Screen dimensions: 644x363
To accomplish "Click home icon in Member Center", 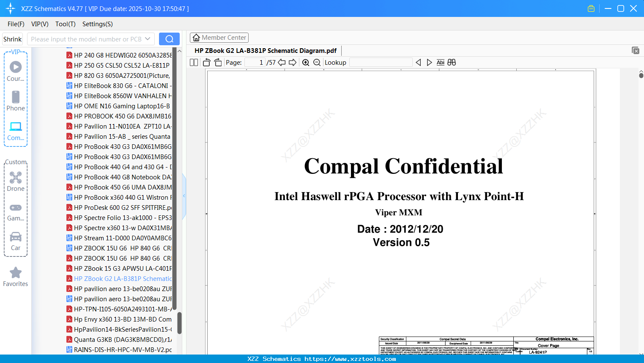I will [196, 38].
